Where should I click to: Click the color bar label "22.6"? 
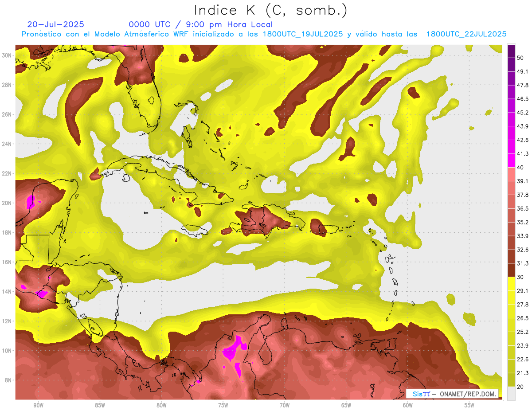coord(523,360)
